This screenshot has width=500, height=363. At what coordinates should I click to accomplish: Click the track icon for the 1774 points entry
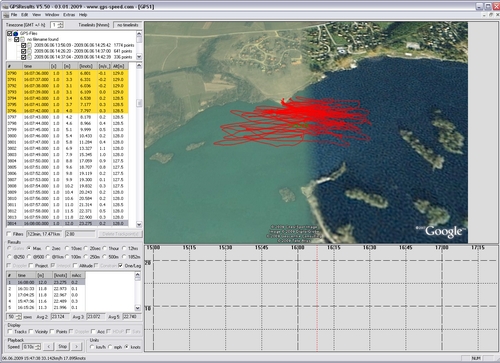[29, 45]
